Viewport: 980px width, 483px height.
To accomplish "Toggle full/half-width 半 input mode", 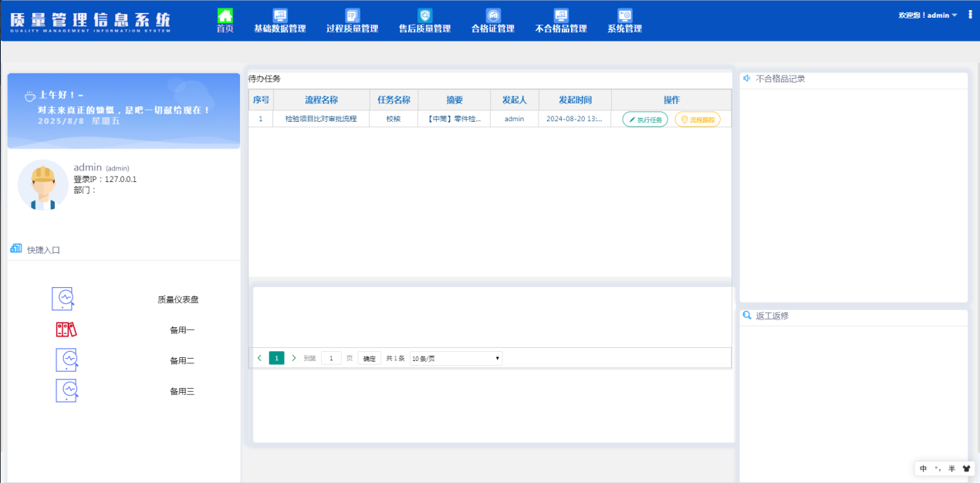I will 951,468.
